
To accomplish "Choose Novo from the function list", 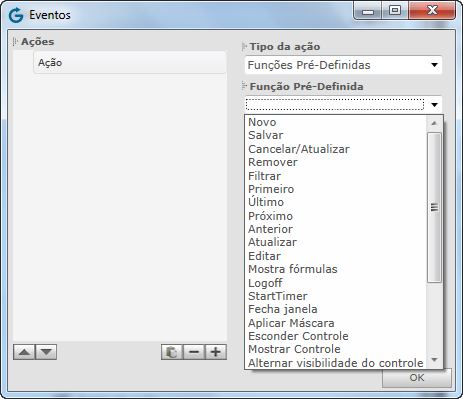I will [x=262, y=122].
